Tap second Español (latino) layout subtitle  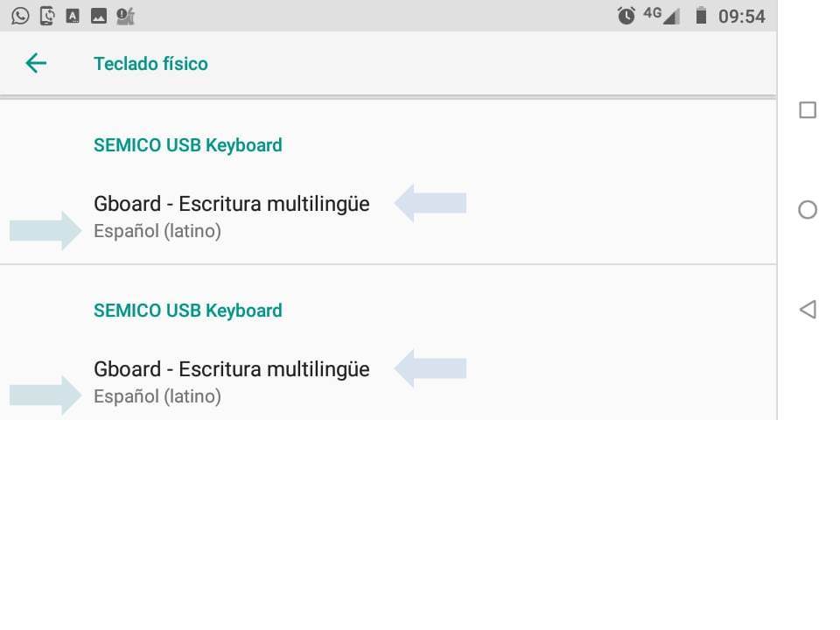coord(157,396)
